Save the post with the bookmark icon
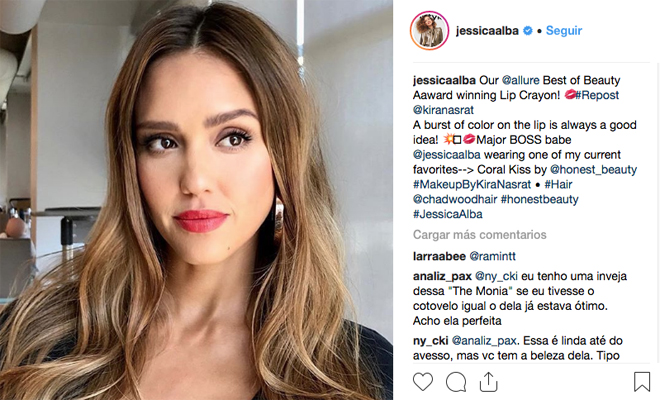660x400 pixels. (x=642, y=381)
